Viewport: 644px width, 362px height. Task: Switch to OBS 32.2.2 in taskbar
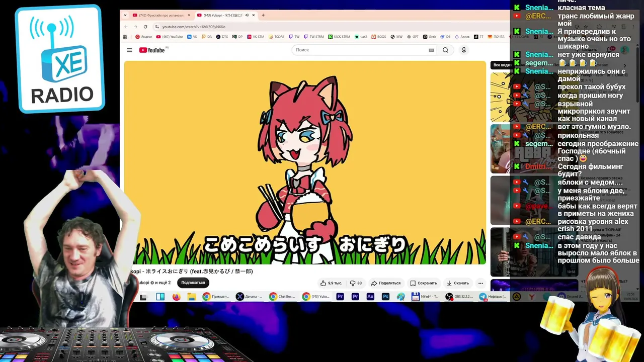coord(459,297)
